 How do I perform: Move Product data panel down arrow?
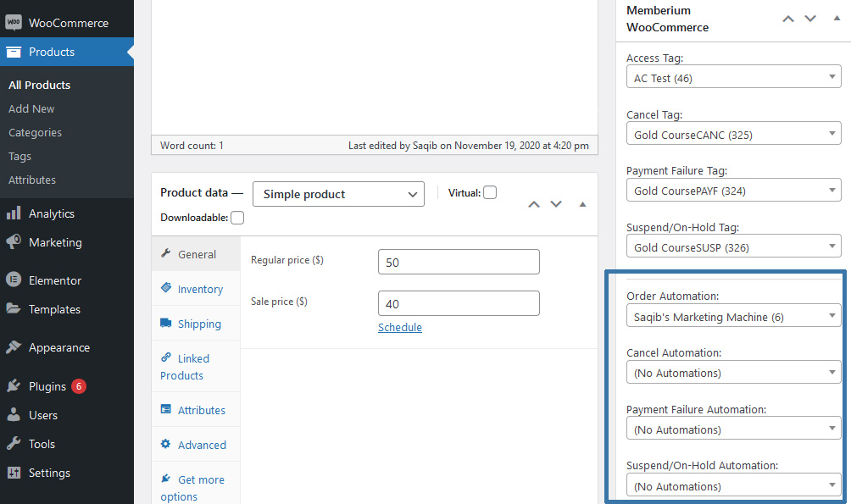pos(556,204)
